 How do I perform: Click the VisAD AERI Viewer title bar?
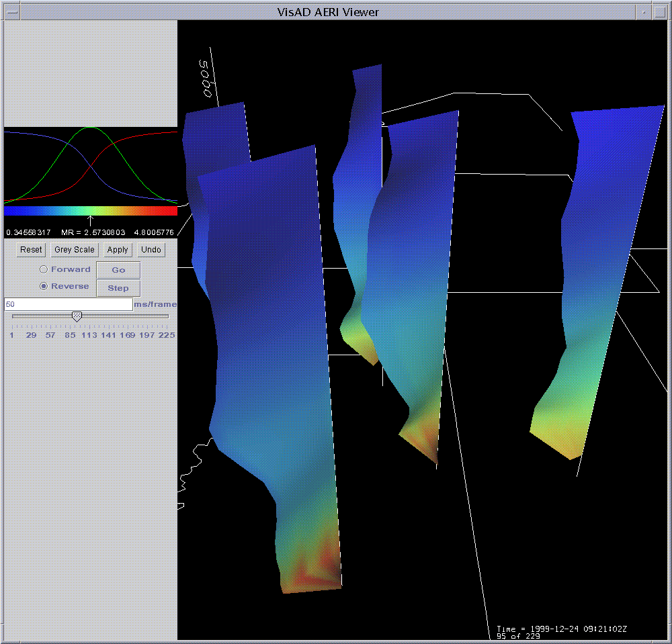click(328, 12)
